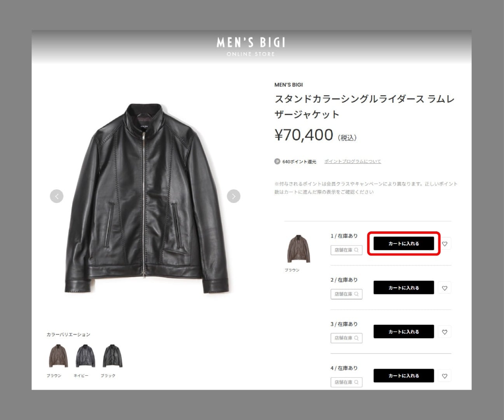The image size is (504, 420).
Task: Favorite size 2 with its heart icon
Action: 445,288
